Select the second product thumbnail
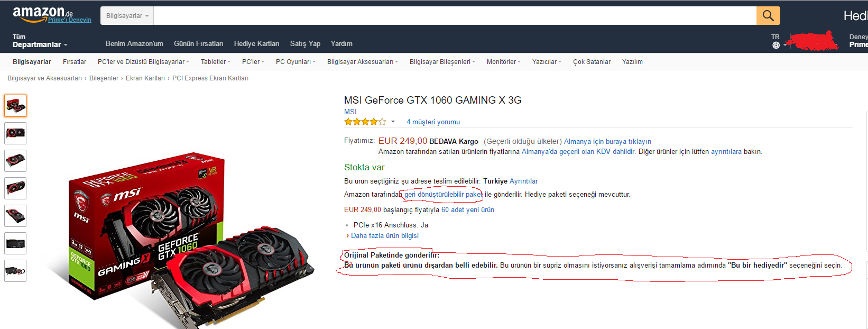This screenshot has width=868, height=329. click(x=15, y=133)
